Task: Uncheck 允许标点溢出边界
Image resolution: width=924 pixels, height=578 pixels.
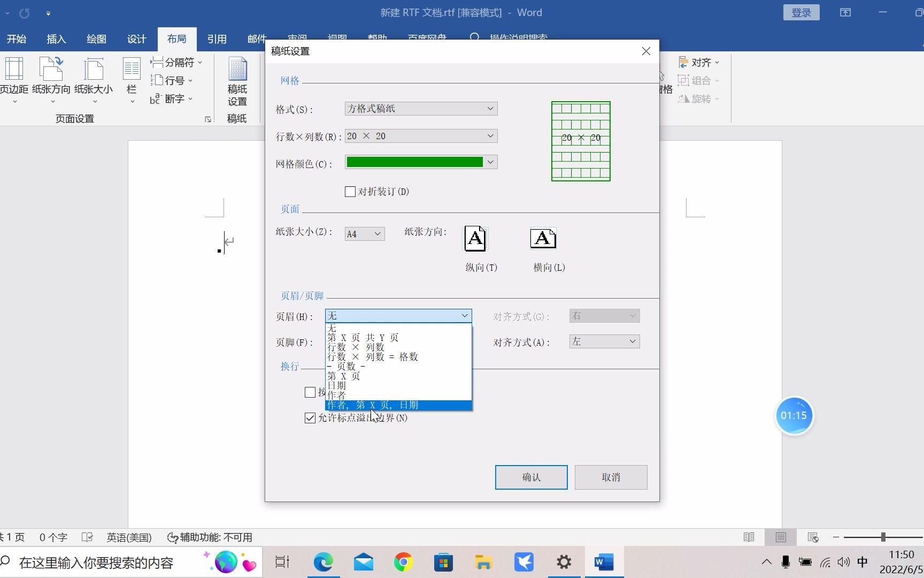Action: click(x=310, y=418)
